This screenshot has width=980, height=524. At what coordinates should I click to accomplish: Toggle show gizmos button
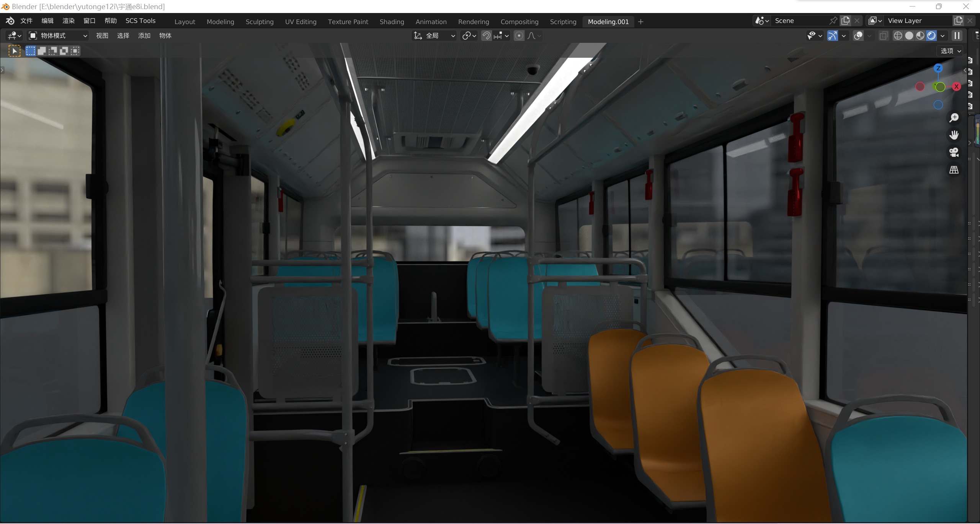click(832, 36)
